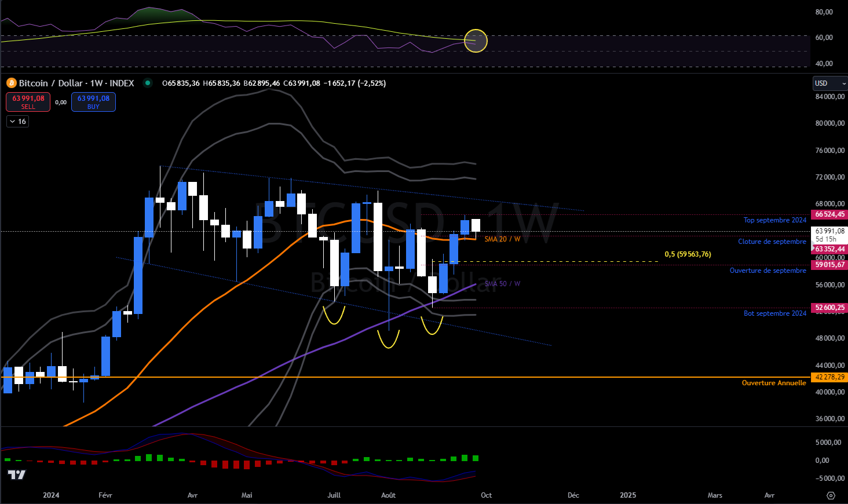Click the 63 352,44 price tag
This screenshot has height=504, width=848.
(x=829, y=249)
